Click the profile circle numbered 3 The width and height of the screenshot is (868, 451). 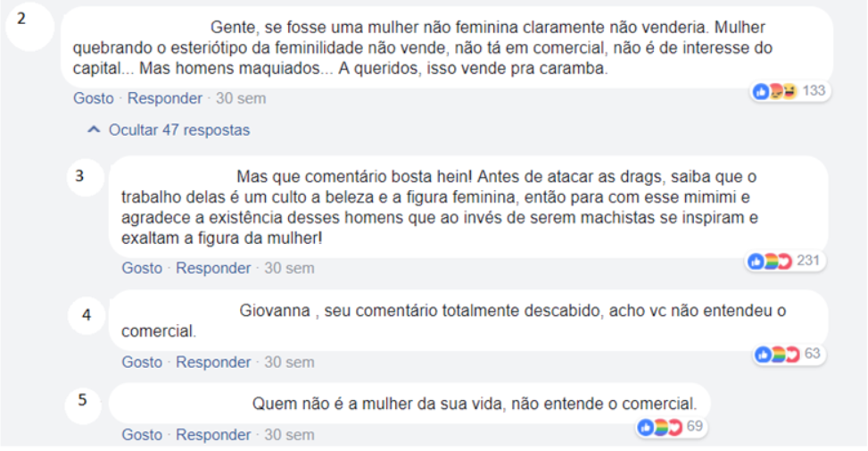point(80,176)
